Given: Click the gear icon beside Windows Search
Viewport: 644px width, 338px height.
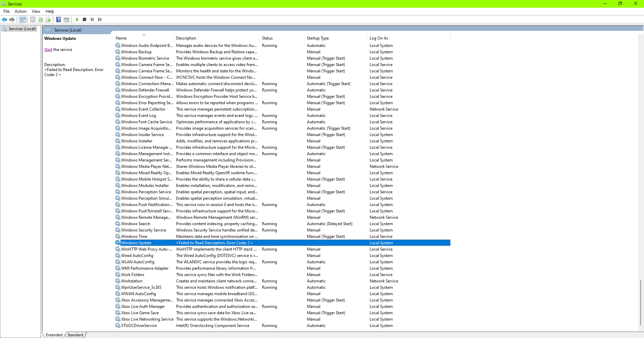Looking at the screenshot, I should pyautogui.click(x=118, y=224).
